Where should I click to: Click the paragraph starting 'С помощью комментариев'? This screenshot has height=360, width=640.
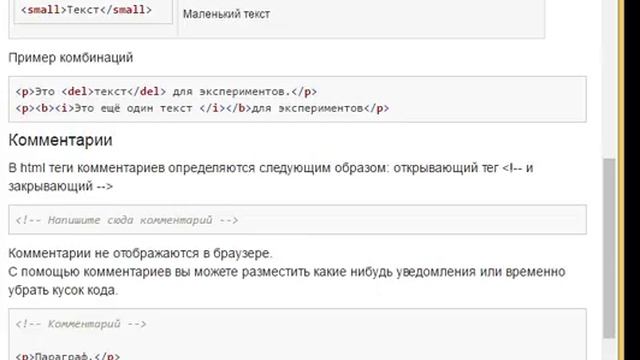tap(287, 281)
